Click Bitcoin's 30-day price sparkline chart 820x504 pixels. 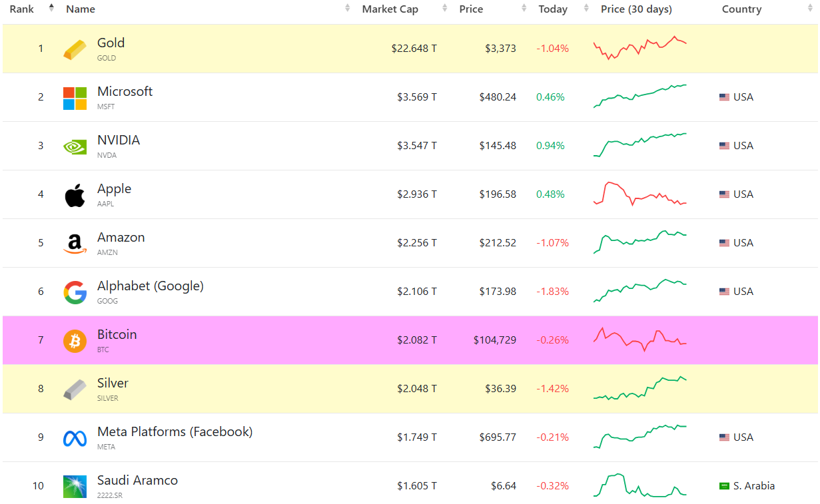(639, 340)
